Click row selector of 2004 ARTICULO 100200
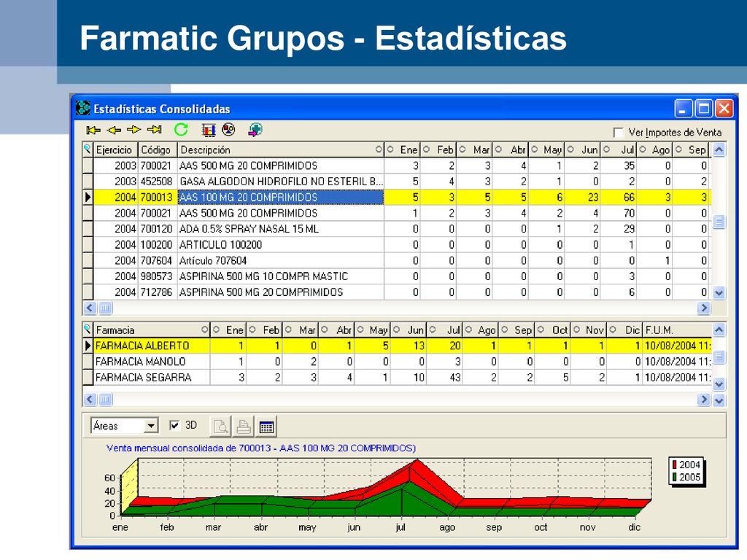The height and width of the screenshot is (560, 747). [x=88, y=245]
